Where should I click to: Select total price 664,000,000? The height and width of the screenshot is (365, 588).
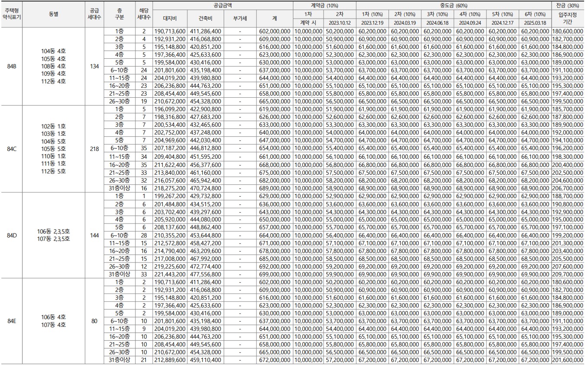pos(275,235)
